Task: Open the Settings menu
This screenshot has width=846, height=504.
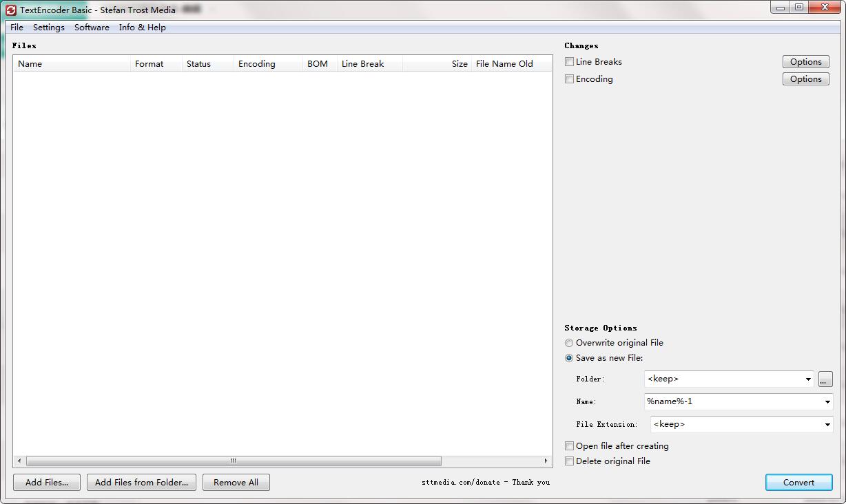Action: click(x=48, y=27)
